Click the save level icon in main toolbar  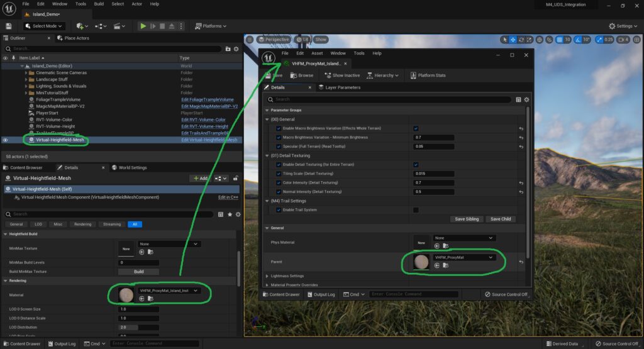(9, 26)
